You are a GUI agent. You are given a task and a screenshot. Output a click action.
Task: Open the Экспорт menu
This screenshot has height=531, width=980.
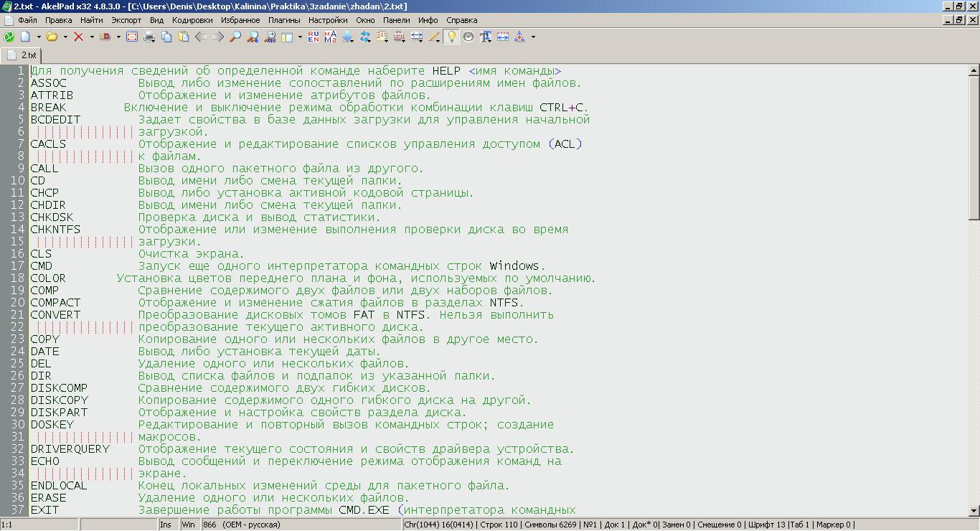126,20
